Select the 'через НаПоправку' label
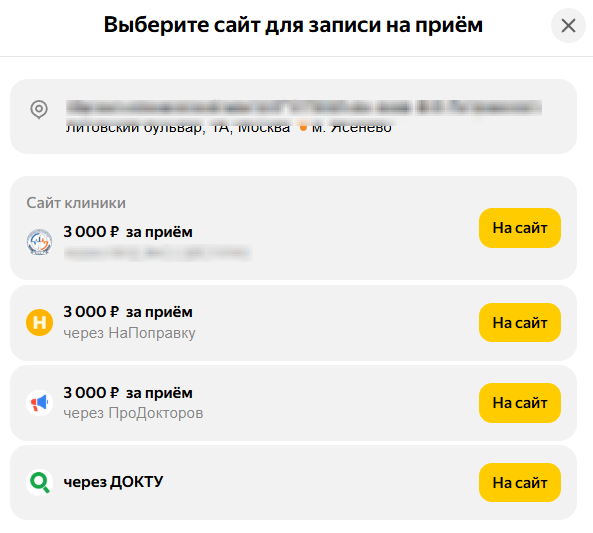 (x=129, y=333)
